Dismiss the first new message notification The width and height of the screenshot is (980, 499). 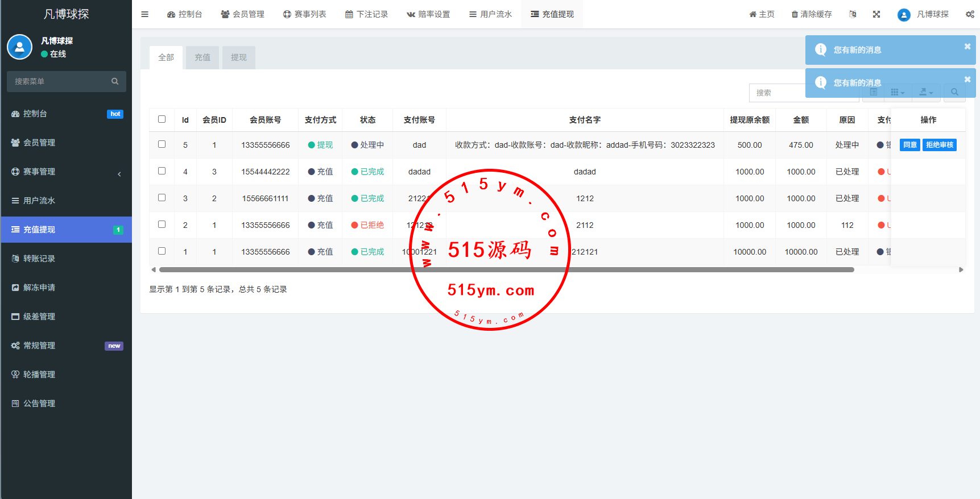click(967, 47)
